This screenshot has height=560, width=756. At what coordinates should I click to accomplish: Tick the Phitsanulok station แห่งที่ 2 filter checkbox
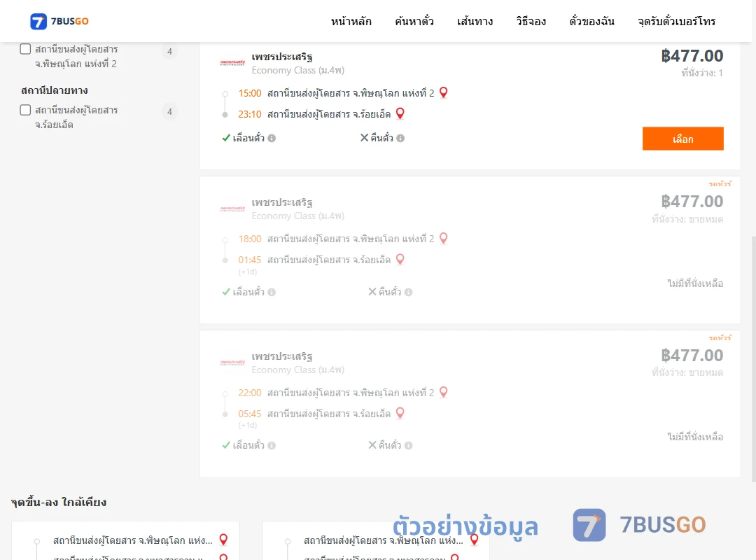tap(26, 49)
